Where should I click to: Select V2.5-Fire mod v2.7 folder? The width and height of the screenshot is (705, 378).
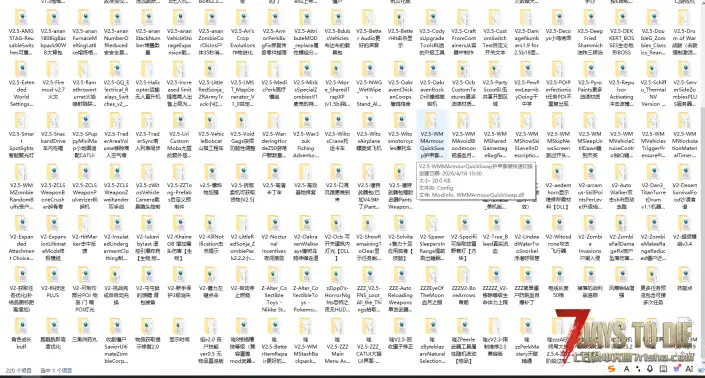point(53,81)
